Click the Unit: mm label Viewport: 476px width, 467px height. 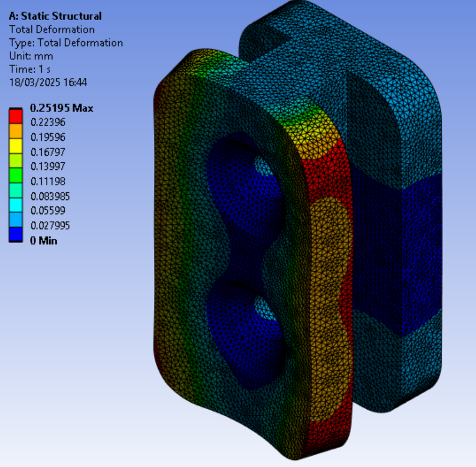pos(31,56)
